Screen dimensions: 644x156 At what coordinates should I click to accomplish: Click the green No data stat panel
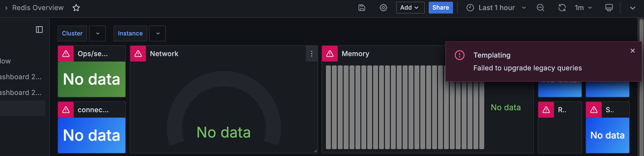coord(92,79)
